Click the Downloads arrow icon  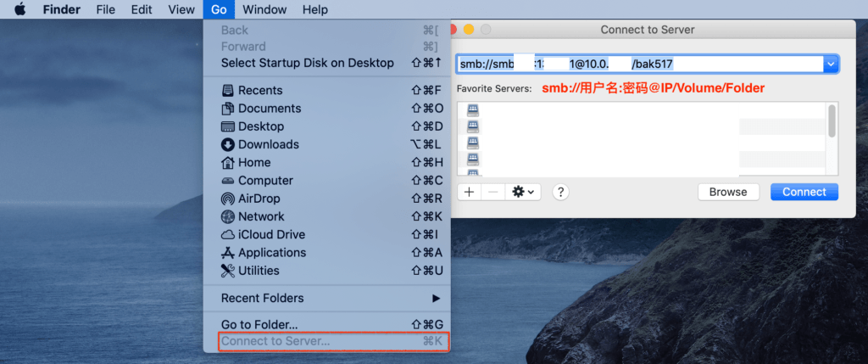[x=228, y=144]
